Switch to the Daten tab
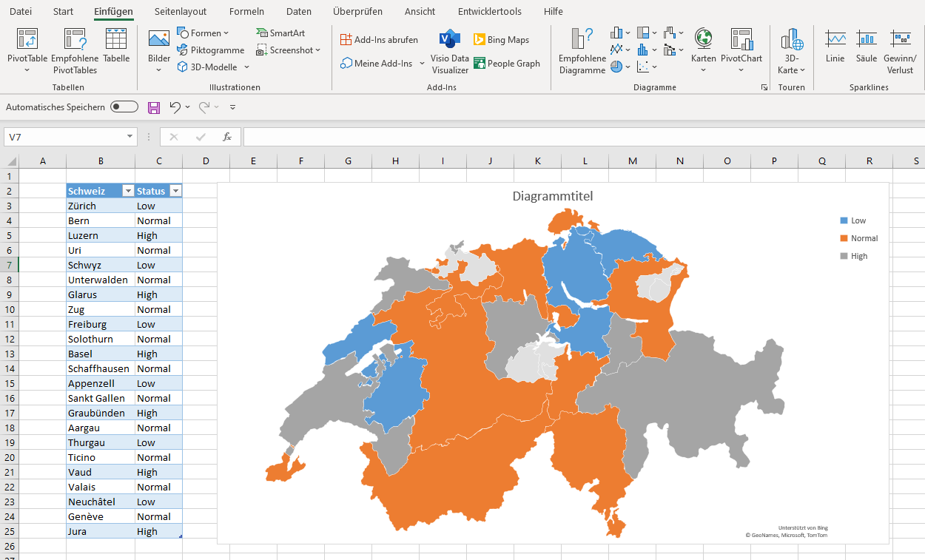Viewport: 925px width, 560px height. point(298,11)
